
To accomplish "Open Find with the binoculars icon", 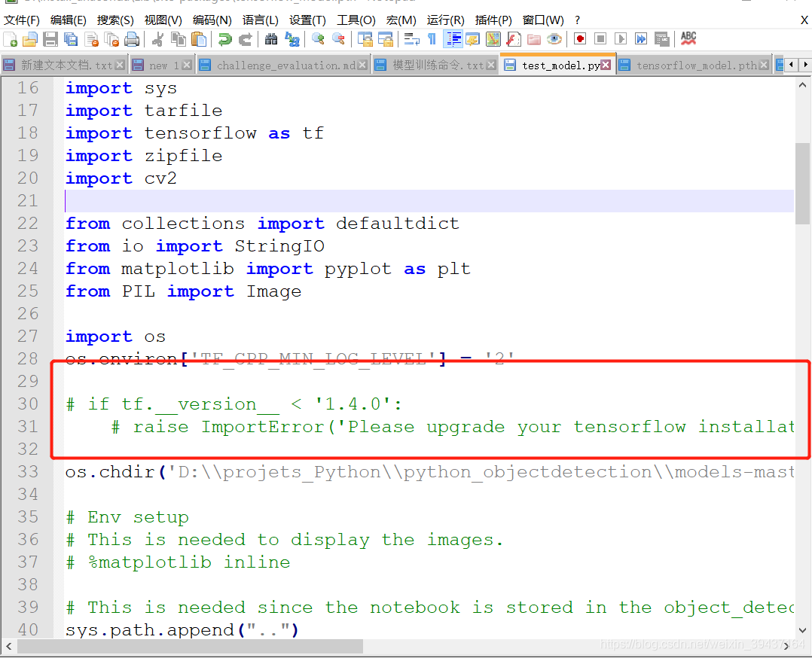I will (271, 39).
